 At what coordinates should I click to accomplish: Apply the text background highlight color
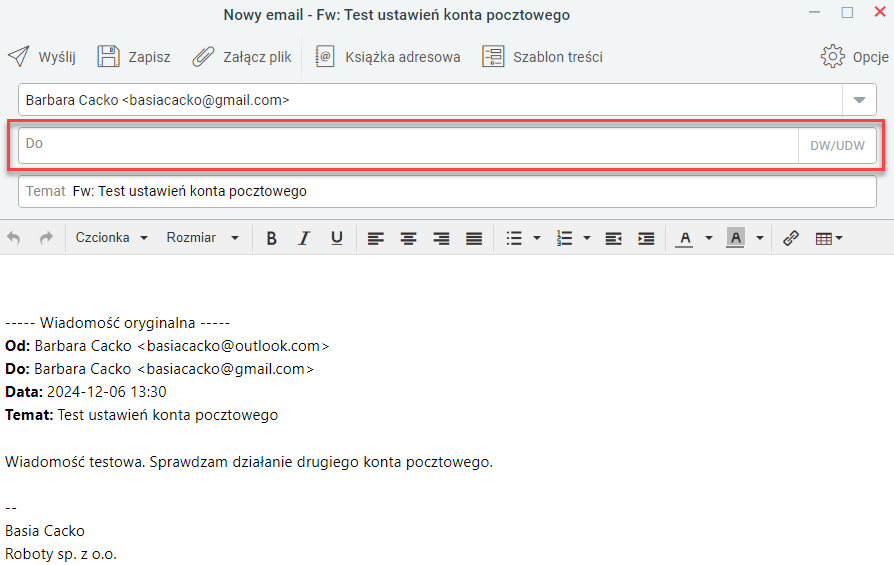coord(735,238)
